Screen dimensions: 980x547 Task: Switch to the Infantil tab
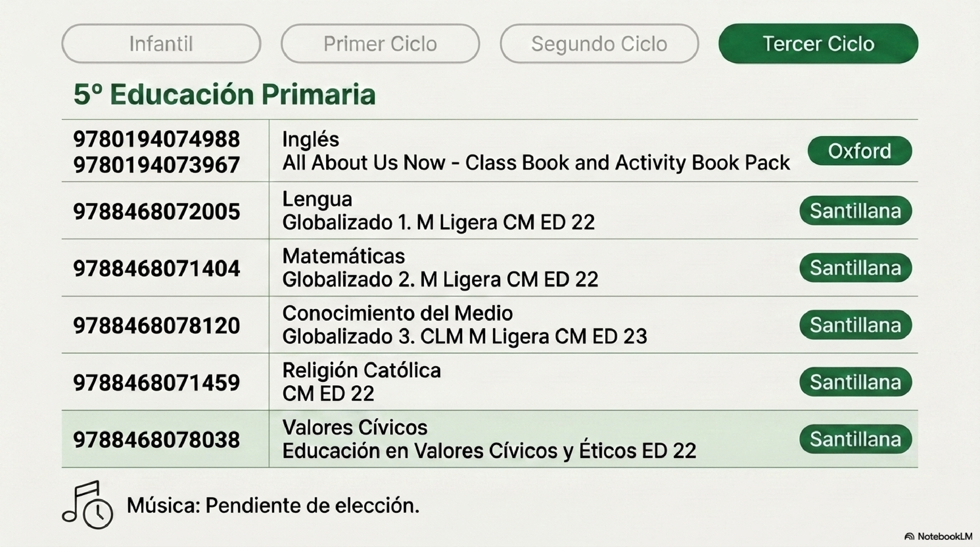click(x=161, y=44)
